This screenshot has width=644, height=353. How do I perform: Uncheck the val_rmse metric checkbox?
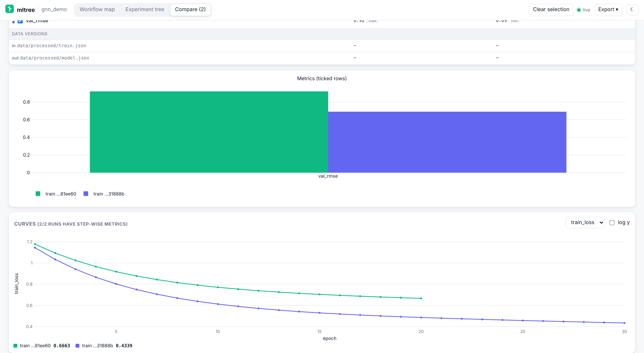pos(20,21)
